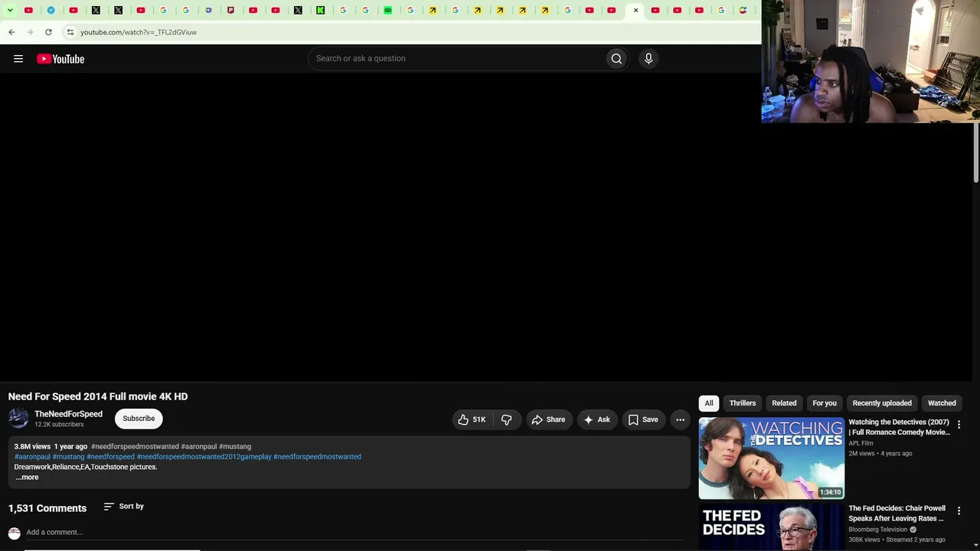Viewport: 980px width, 551px height.
Task: Click the page vertical scrollbar
Action: point(976,153)
